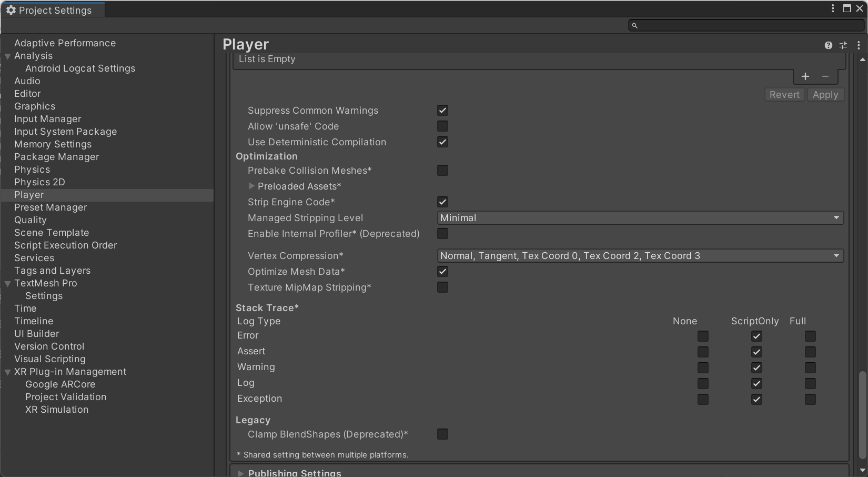Click the vertical scrollbar thumb in Player panel
Viewport: 868px width, 477px height.
click(x=862, y=416)
